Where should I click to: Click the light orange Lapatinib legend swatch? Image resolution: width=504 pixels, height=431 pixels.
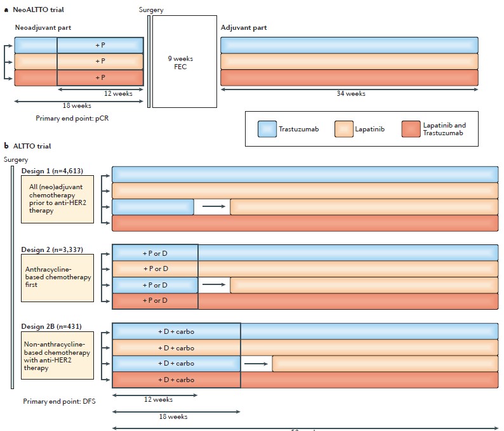[343, 129]
